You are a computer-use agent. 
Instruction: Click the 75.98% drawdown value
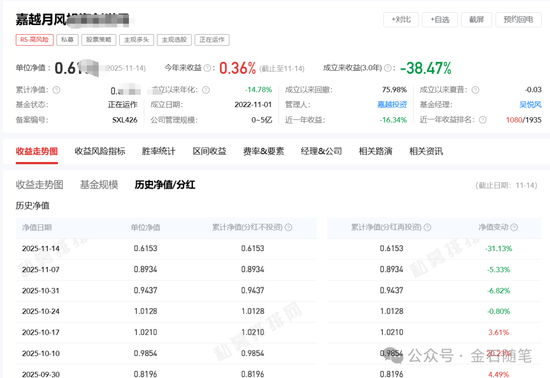pyautogui.click(x=394, y=90)
